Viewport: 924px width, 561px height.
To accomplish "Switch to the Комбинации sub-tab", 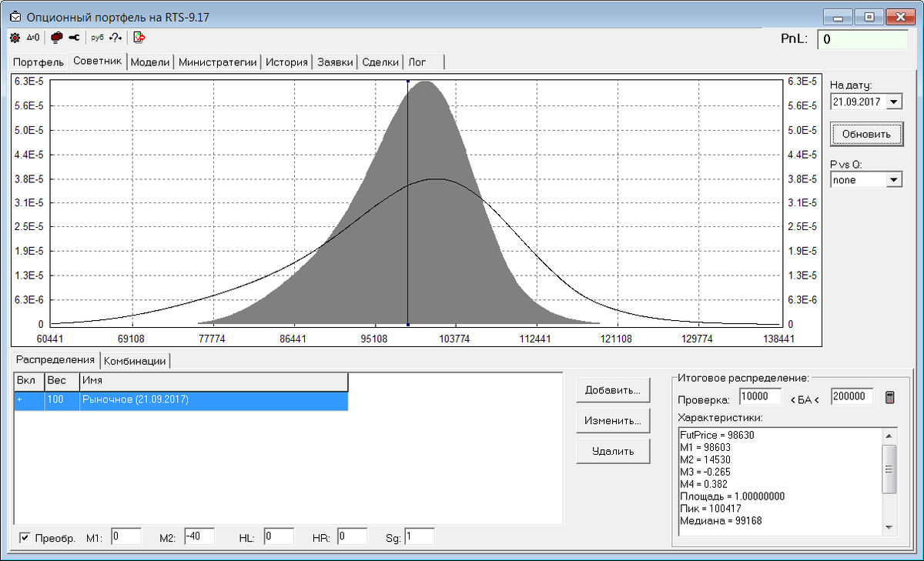I will 135,361.
